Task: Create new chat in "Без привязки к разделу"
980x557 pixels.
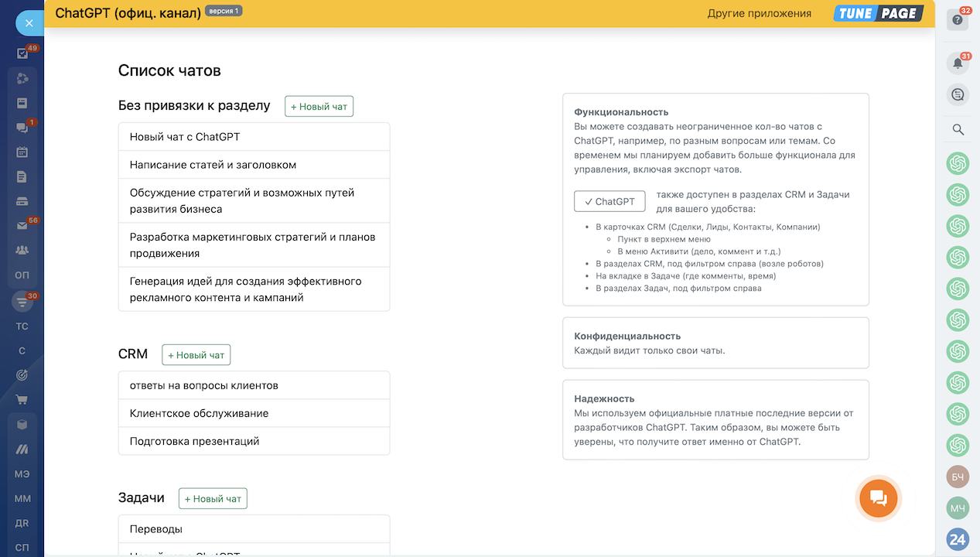Action: point(319,107)
